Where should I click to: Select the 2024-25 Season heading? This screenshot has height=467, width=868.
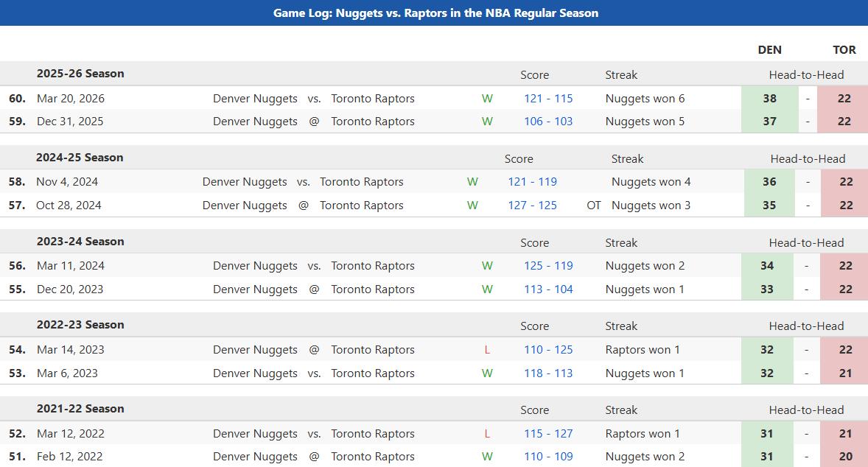coord(80,158)
